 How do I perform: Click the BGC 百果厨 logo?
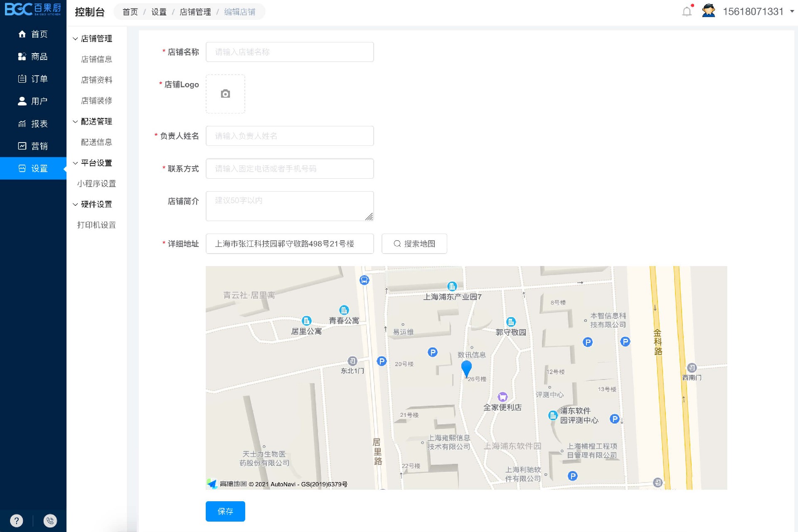click(33, 9)
